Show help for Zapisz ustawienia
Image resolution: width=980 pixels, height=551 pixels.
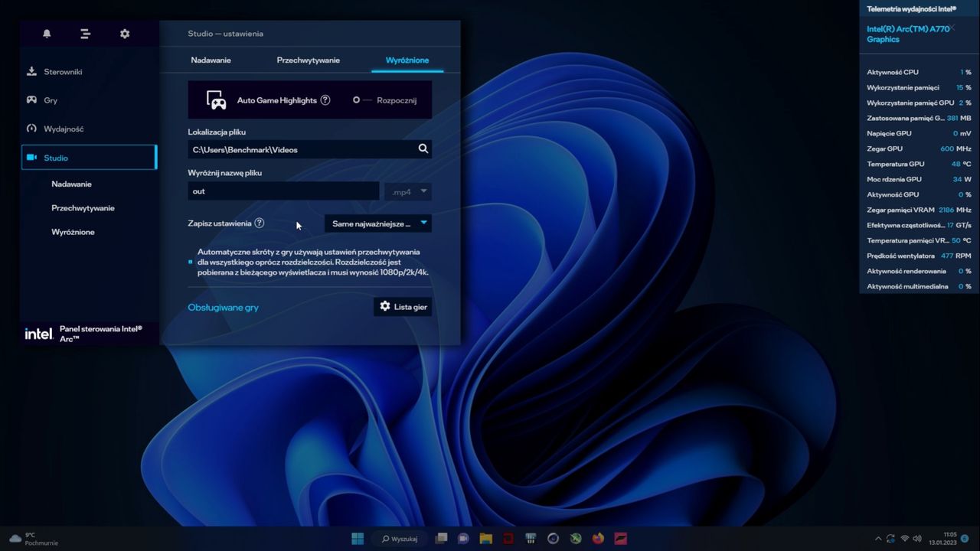[x=259, y=223]
